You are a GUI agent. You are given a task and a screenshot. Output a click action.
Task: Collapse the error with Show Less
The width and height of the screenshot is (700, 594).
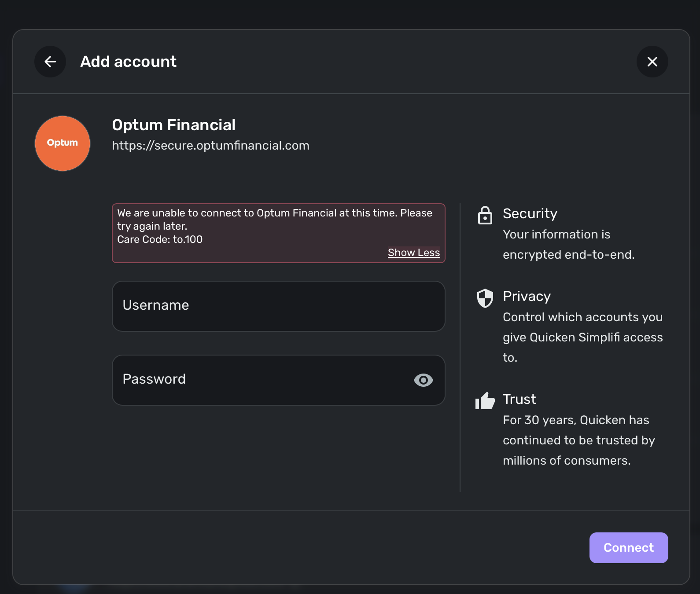point(413,253)
